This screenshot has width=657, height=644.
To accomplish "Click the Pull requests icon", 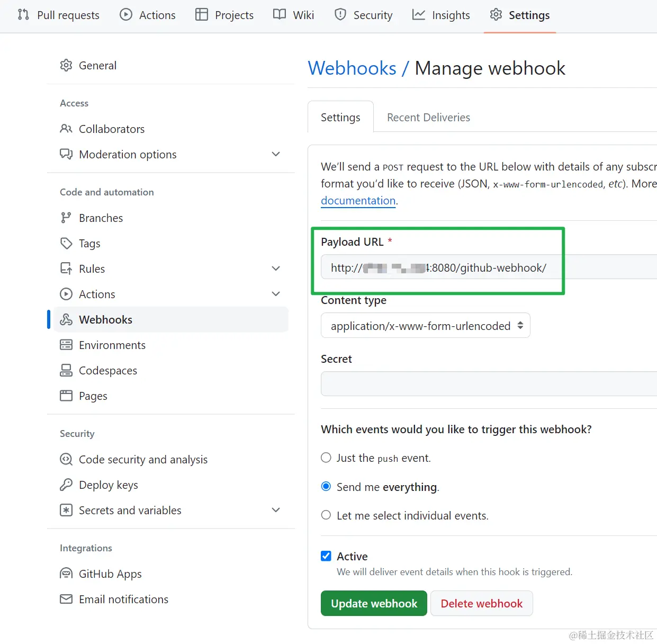I will pyautogui.click(x=23, y=15).
